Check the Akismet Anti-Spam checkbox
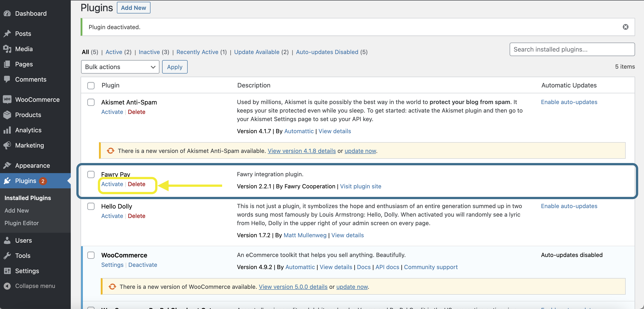Screen dimensions: 644x309 (91, 102)
